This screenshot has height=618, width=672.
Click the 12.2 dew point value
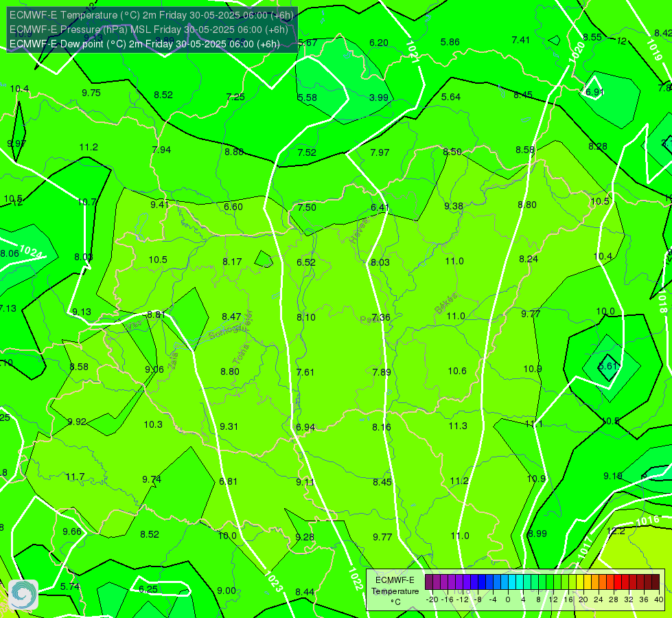tap(616, 531)
